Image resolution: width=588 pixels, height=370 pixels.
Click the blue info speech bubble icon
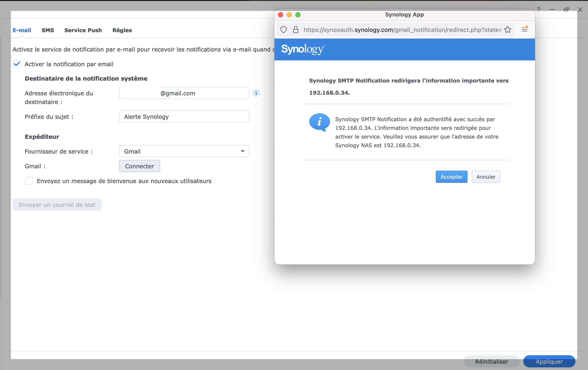click(x=319, y=122)
